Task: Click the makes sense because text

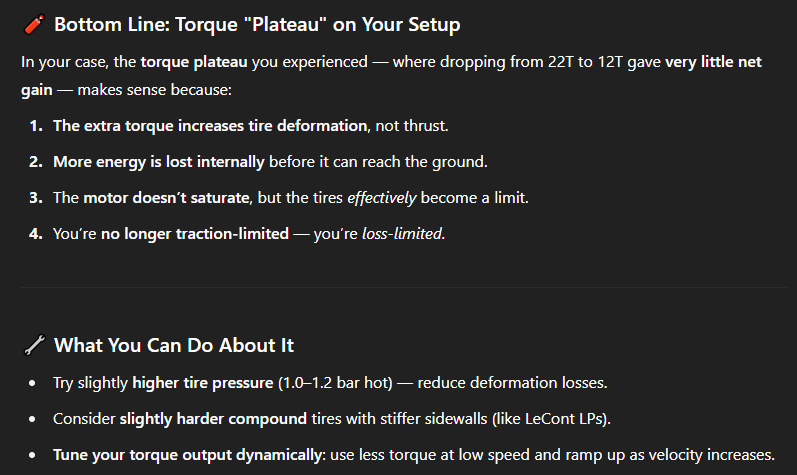Action: tap(155, 90)
